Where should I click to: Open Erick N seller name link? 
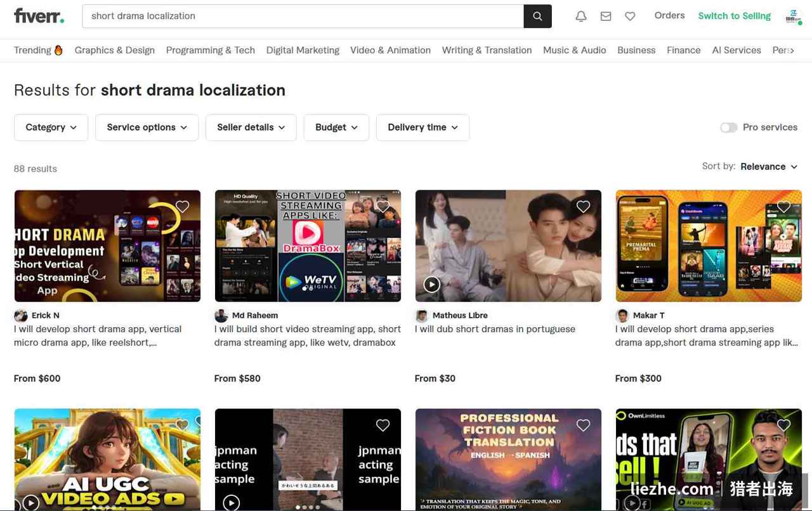[45, 315]
